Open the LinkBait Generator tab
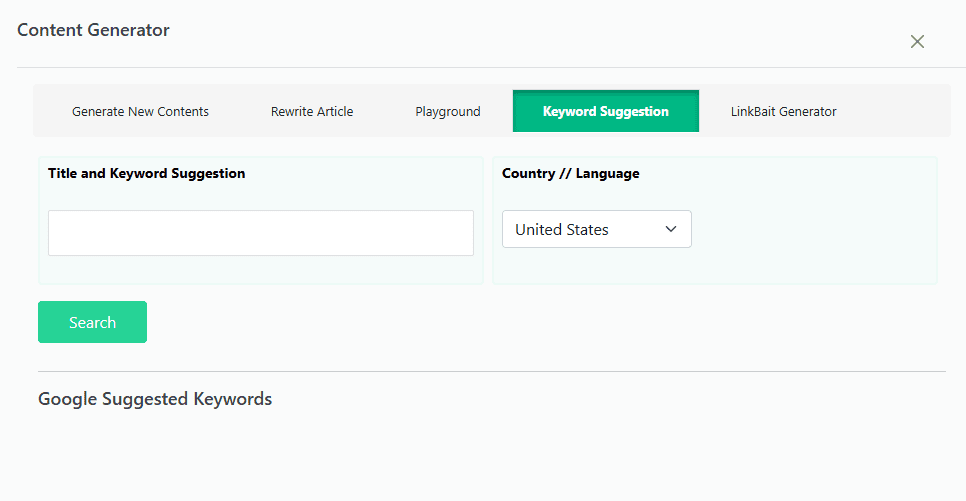Screen dimensions: 966x501 [x=784, y=112]
